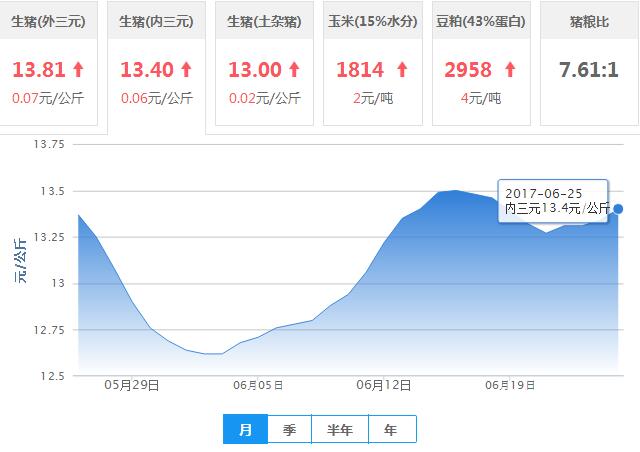The image size is (640, 452).
Task: Click the blue data point on 2017-06-25
Action: click(618, 209)
